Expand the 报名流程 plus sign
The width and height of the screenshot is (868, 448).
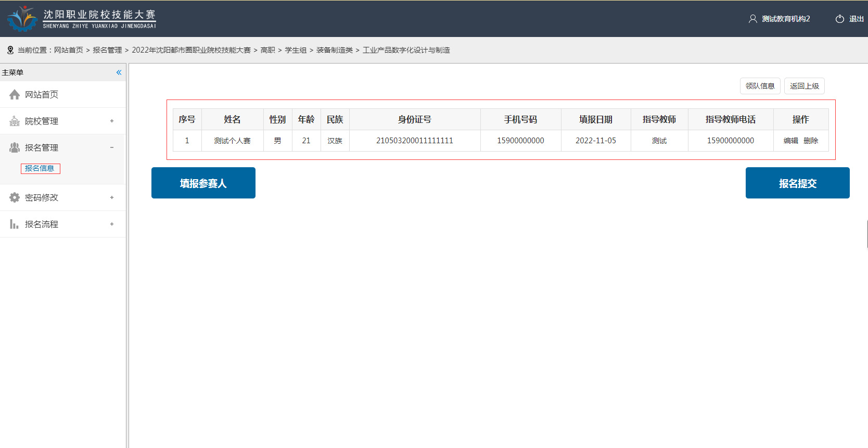pyautogui.click(x=112, y=224)
